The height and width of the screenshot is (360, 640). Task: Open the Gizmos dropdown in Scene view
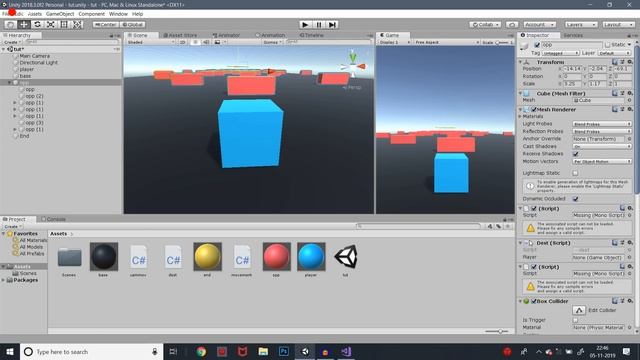[272, 42]
